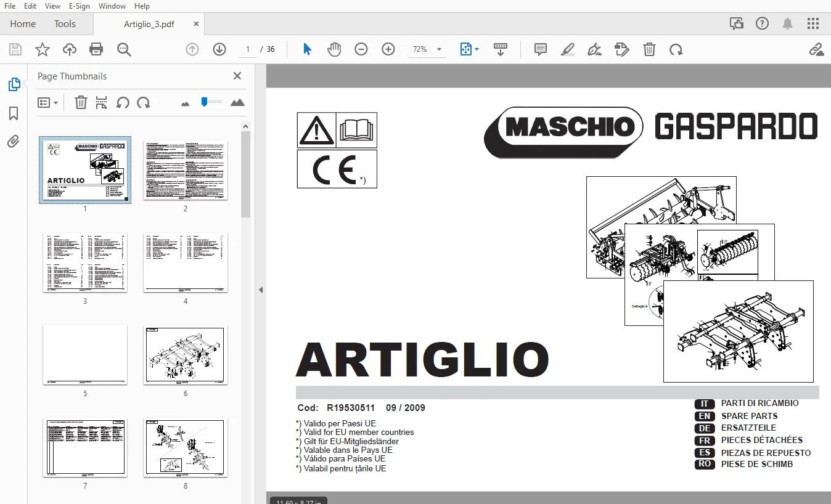Click the scrolling mode keyboard icon
This screenshot has width=831, height=504.
click(501, 49)
